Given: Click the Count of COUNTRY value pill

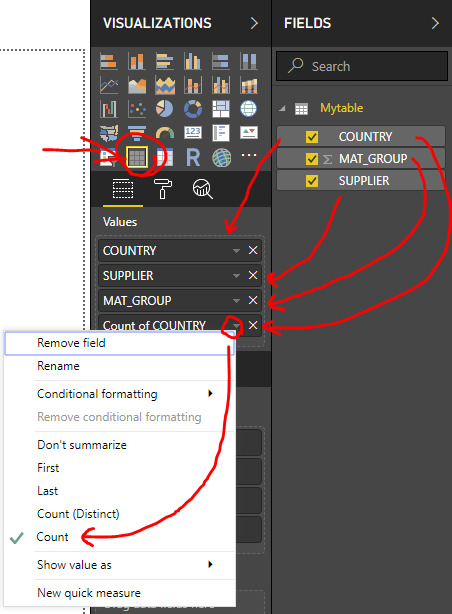Looking at the screenshot, I should tap(180, 323).
